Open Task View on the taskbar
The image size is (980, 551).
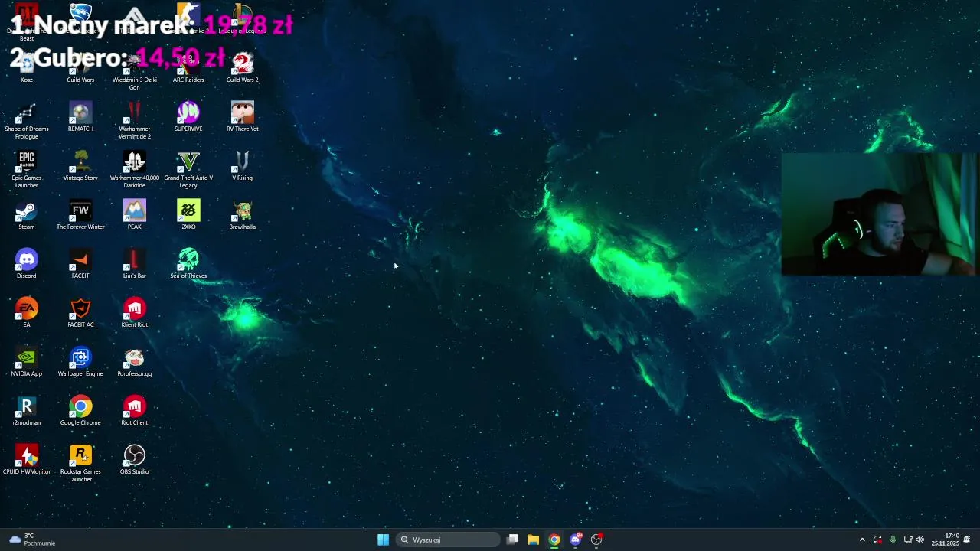[512, 540]
